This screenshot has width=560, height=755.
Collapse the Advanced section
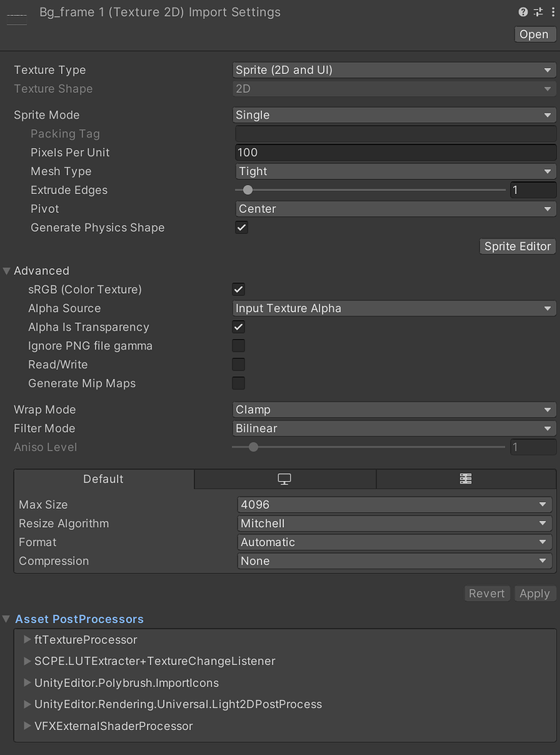pyautogui.click(x=7, y=270)
